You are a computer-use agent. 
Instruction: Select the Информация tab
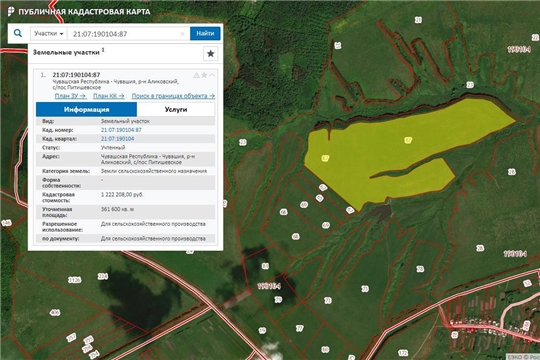click(86, 110)
